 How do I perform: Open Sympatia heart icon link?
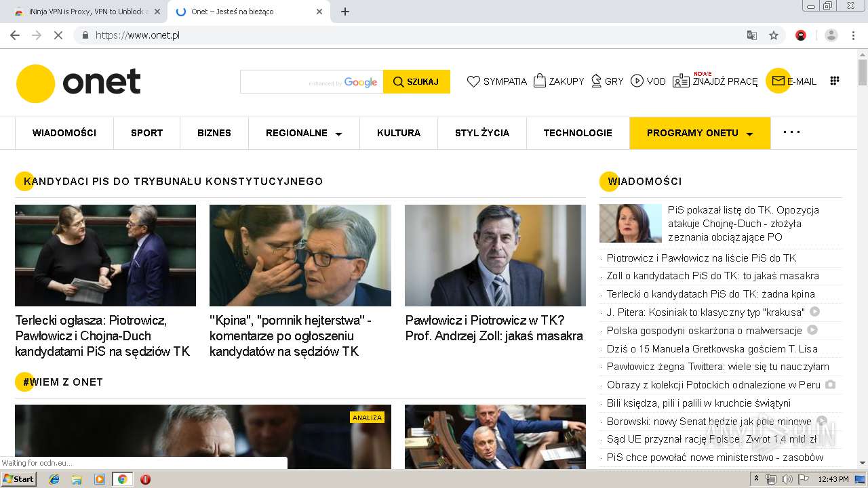473,81
